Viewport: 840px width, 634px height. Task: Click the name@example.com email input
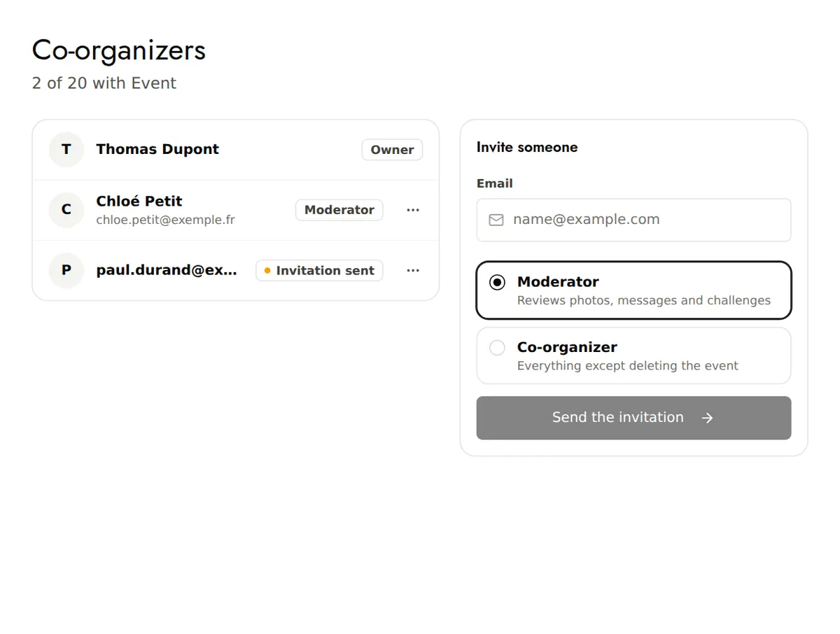[x=633, y=220]
